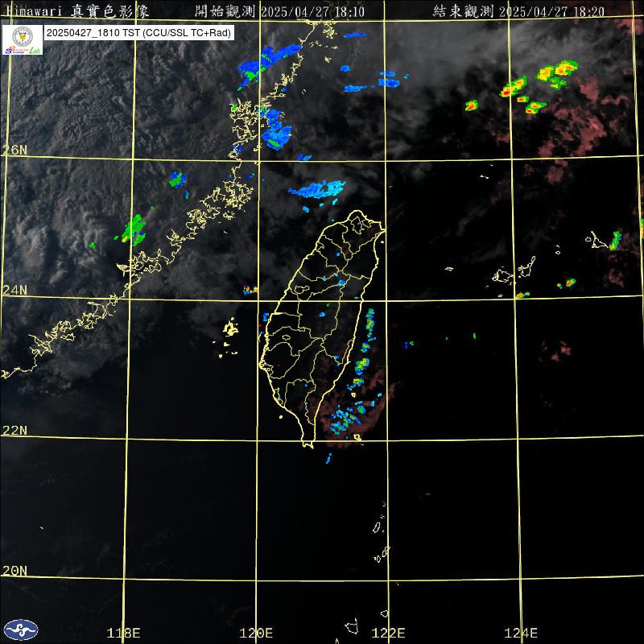Click the 20N latitude label
The image size is (644, 644).
tap(14, 571)
